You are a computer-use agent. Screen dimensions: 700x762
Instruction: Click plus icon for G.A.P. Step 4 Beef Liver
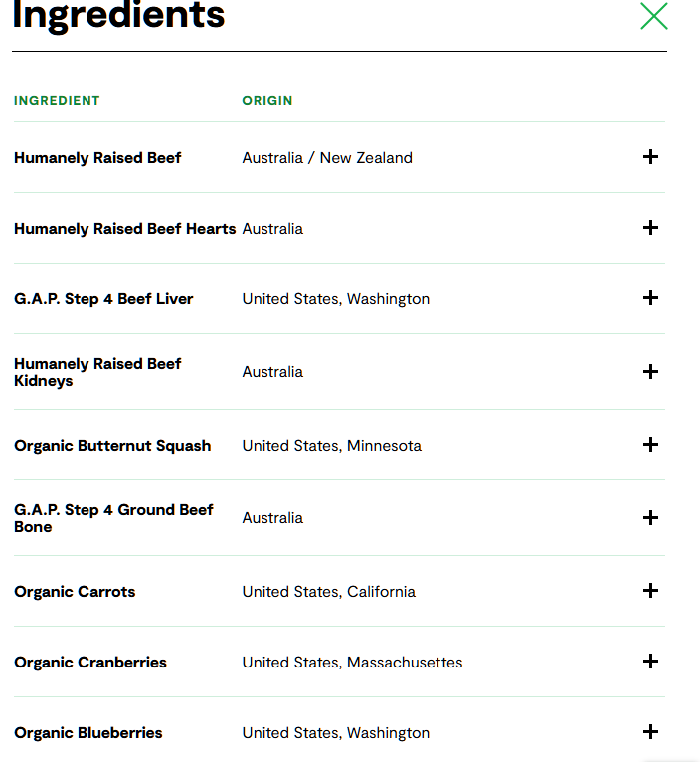(650, 298)
